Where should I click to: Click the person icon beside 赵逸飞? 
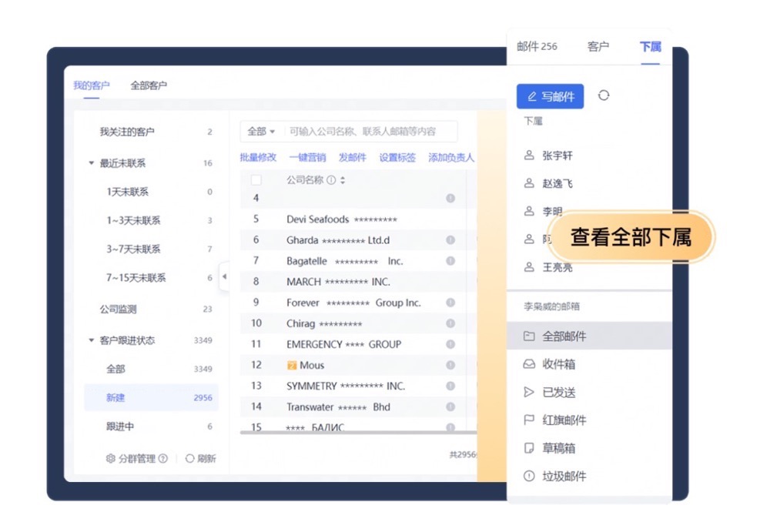[x=529, y=183]
